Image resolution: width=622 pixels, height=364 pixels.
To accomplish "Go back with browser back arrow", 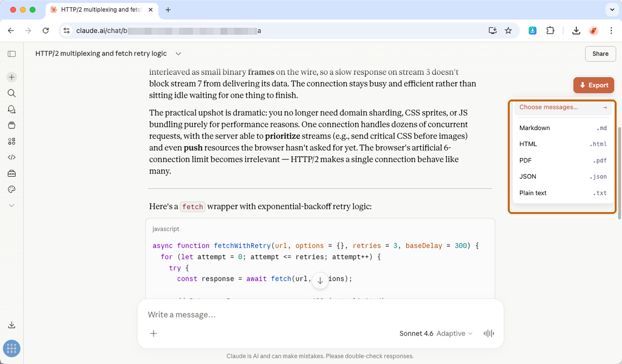I will [x=11, y=31].
